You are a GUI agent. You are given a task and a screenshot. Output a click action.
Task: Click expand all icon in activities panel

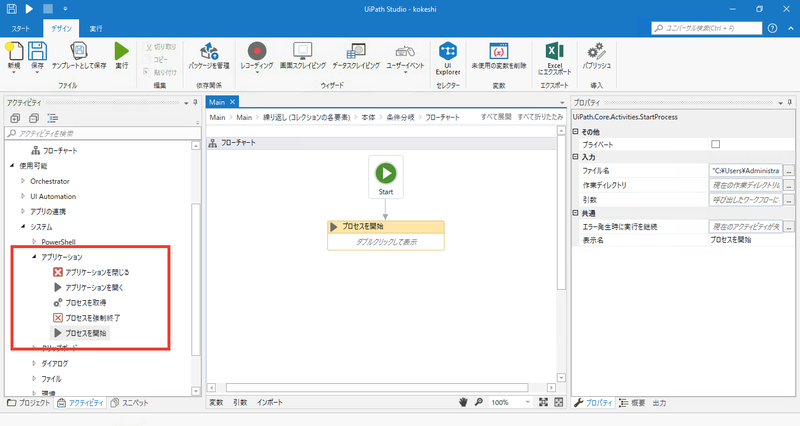tap(15, 118)
